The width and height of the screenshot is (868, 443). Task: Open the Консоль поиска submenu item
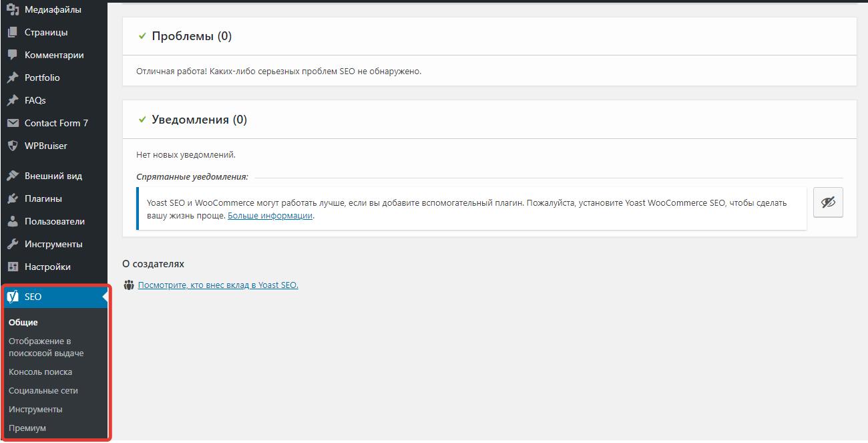click(40, 372)
